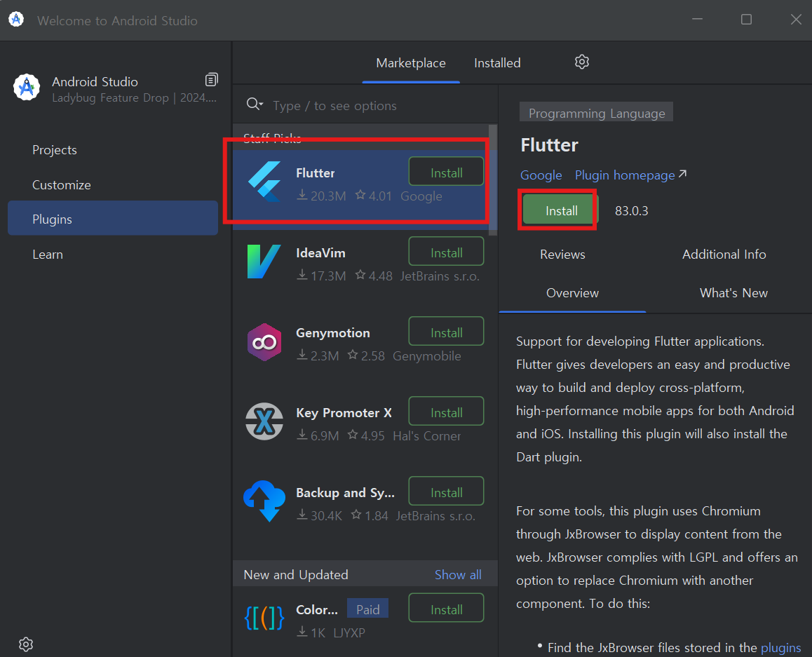Click the plugin list vertical scrollbar
The width and height of the screenshot is (812, 657).
tap(493, 180)
